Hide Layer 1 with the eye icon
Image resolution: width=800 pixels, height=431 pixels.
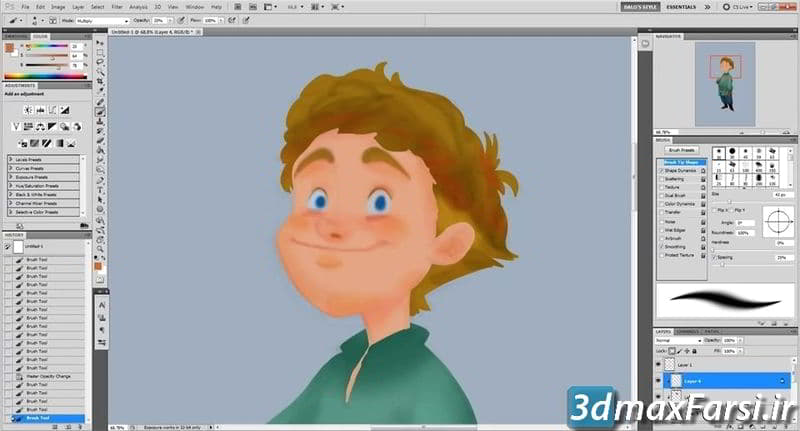point(659,366)
